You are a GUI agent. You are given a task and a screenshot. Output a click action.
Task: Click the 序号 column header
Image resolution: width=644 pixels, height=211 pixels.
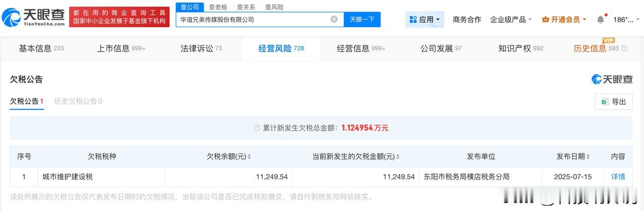(x=24, y=156)
